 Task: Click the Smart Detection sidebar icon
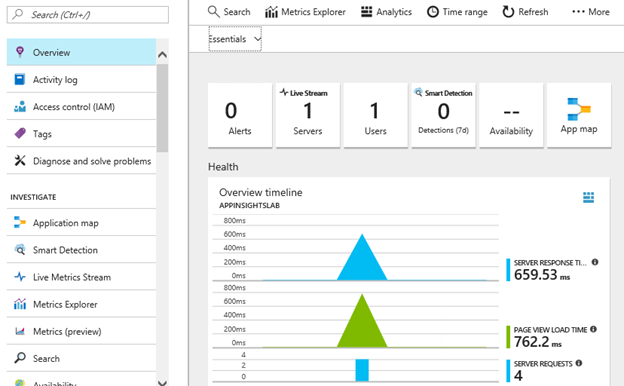point(20,250)
